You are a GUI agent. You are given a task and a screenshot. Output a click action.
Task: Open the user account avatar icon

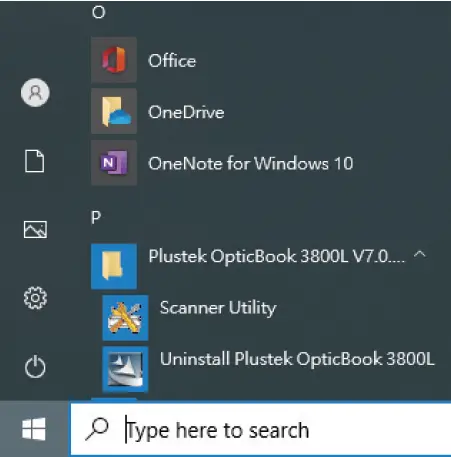coord(35,93)
